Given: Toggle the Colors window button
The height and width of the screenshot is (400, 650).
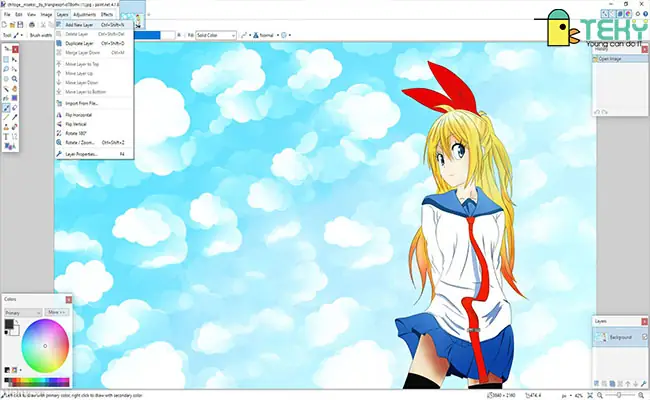Looking at the screenshot, I should [628, 14].
